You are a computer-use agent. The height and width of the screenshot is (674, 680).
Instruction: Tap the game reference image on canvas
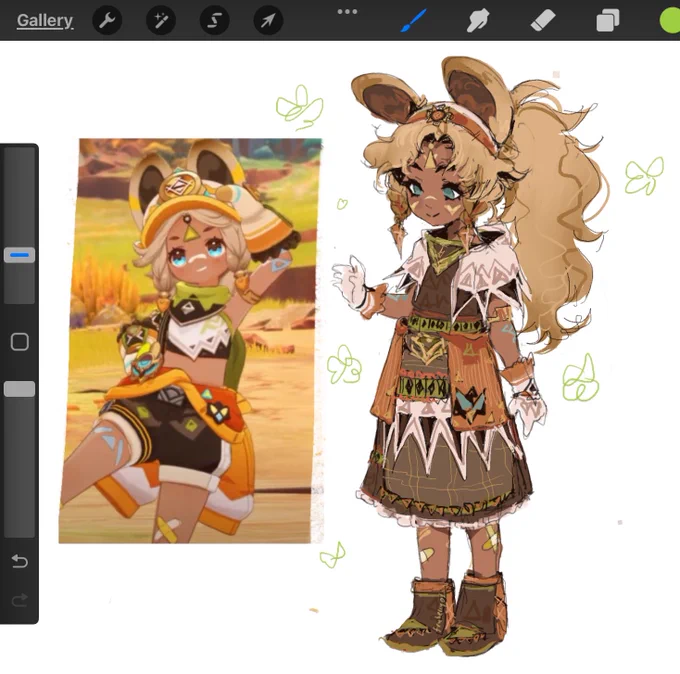pyautogui.click(x=192, y=340)
